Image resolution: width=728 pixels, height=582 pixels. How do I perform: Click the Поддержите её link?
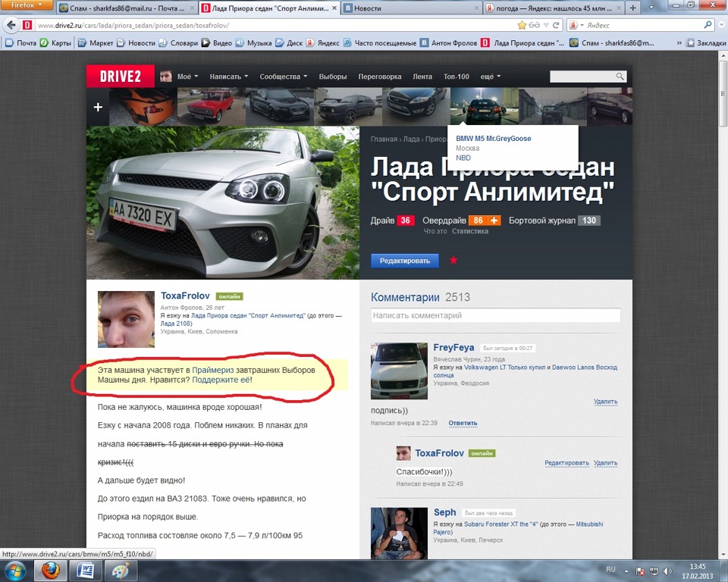[221, 380]
